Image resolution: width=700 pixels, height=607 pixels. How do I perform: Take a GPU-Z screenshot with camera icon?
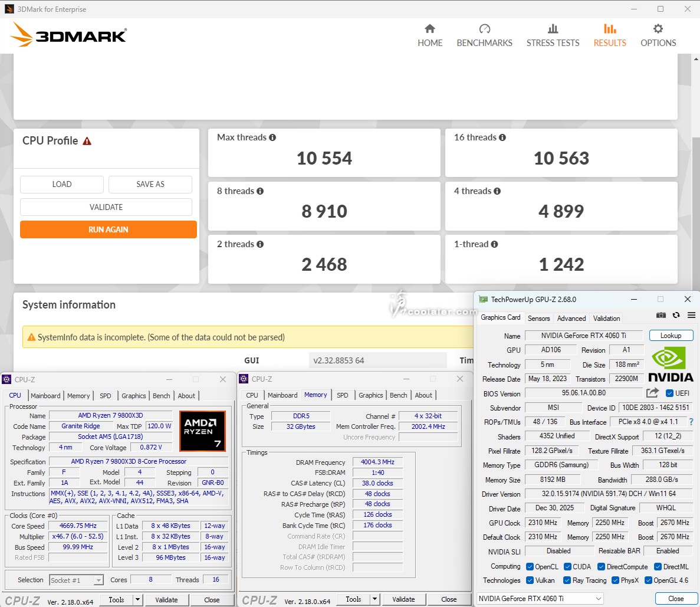click(x=661, y=316)
